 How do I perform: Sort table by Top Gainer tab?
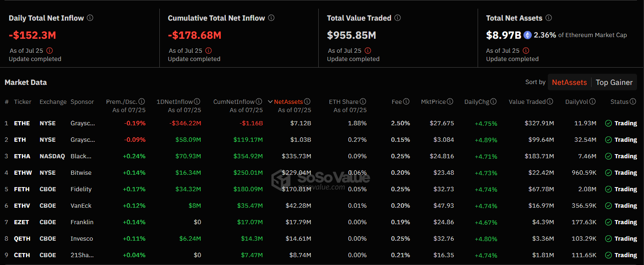point(614,82)
